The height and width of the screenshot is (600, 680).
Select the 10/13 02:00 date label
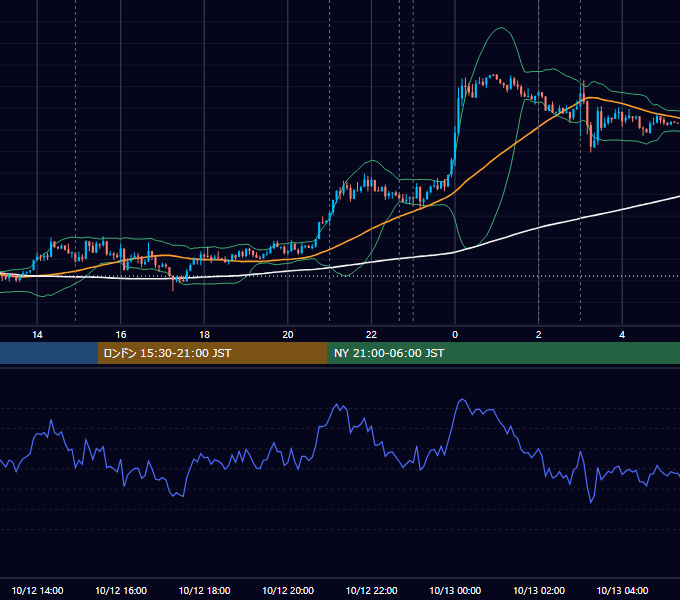click(539, 591)
